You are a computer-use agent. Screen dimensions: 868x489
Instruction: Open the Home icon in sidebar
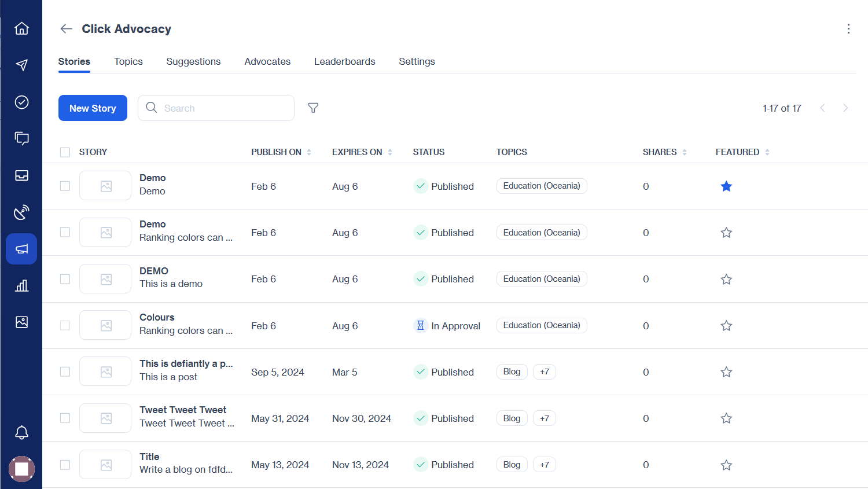(21, 28)
